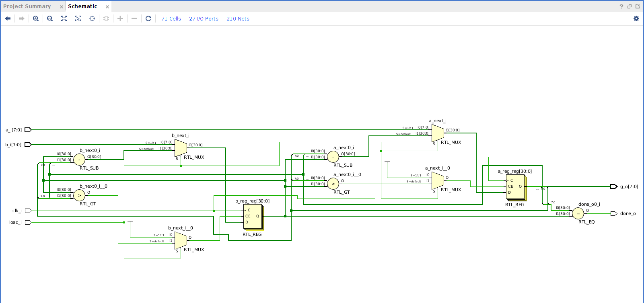Select the Schematic tab
The height and width of the screenshot is (303, 644).
point(82,6)
